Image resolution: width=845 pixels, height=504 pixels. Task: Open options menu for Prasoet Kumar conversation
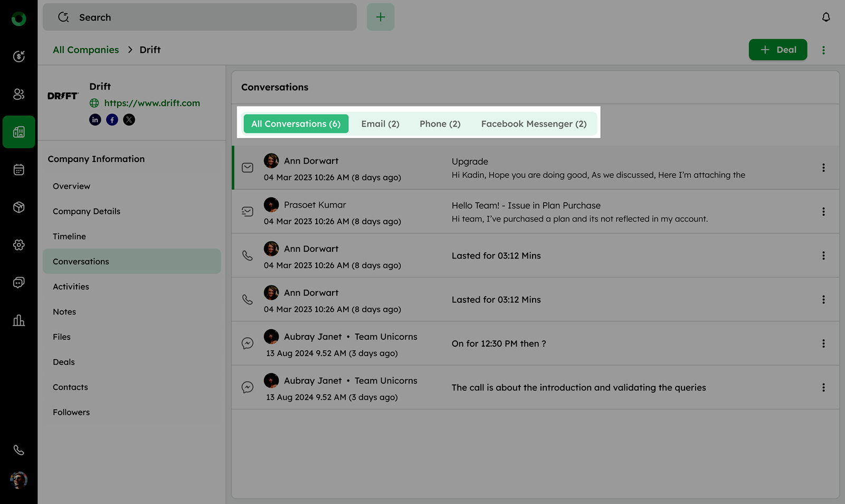823,212
